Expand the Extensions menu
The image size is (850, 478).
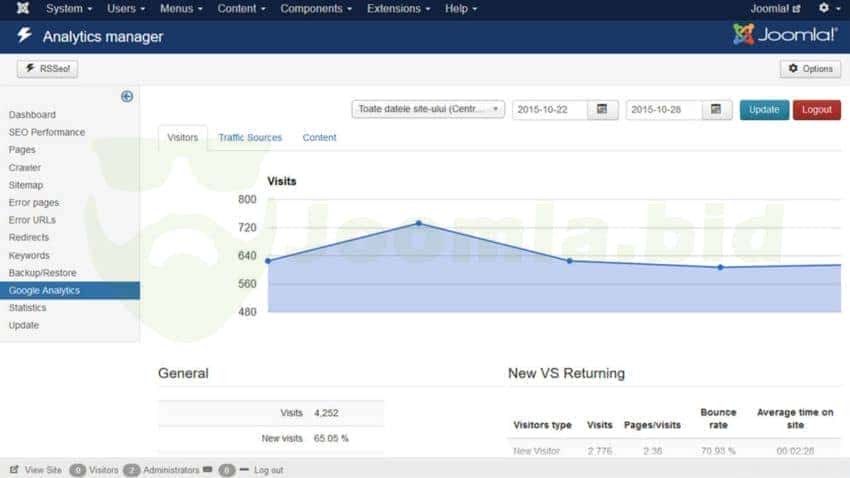tap(399, 9)
